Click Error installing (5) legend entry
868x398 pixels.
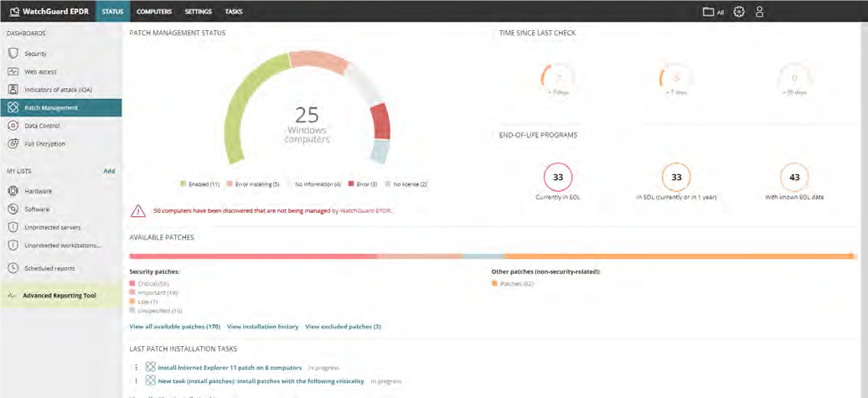pos(254,183)
